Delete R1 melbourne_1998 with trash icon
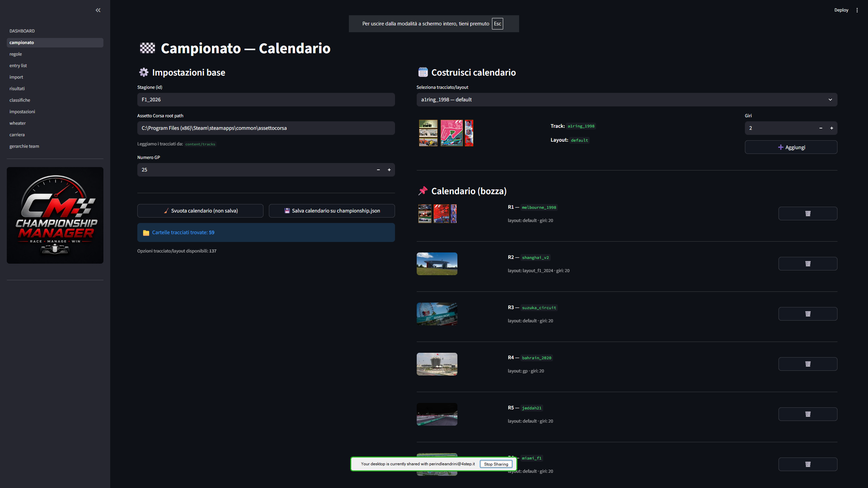 [808, 213]
